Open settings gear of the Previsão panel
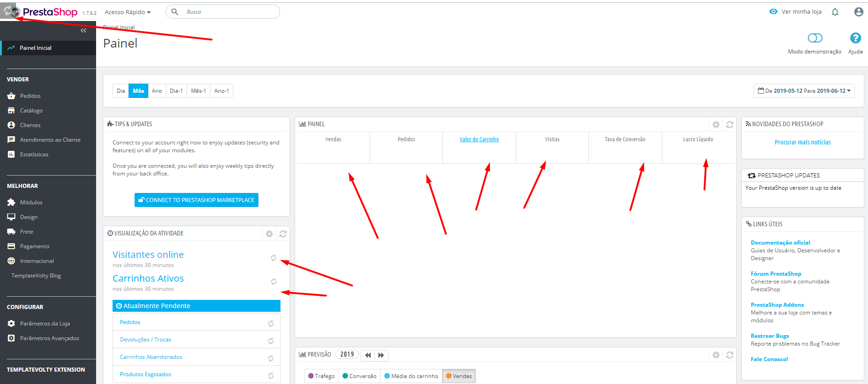Screen dimensions: 868x384 (716, 355)
